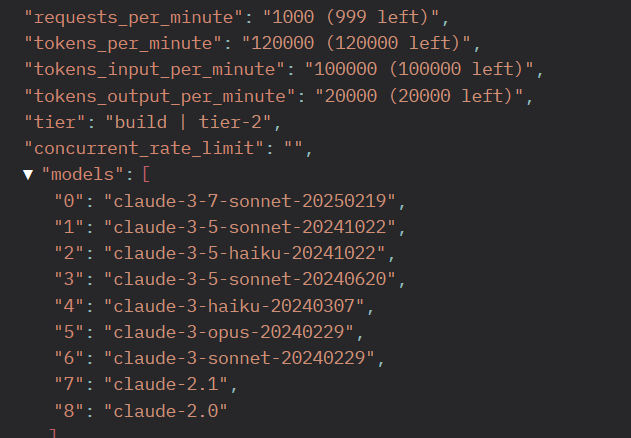Click the "build | tier-2" value
The width and height of the screenshot is (631, 438).
[189, 122]
